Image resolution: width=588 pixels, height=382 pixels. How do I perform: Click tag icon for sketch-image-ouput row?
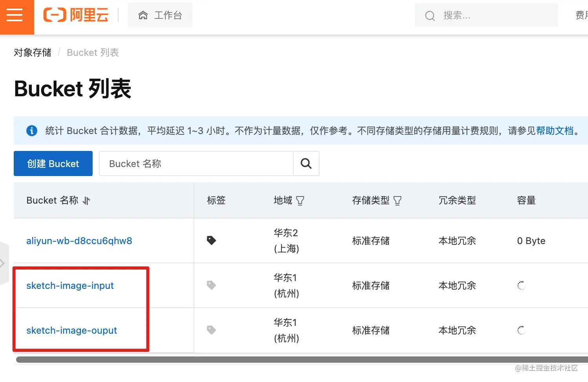pos(212,330)
